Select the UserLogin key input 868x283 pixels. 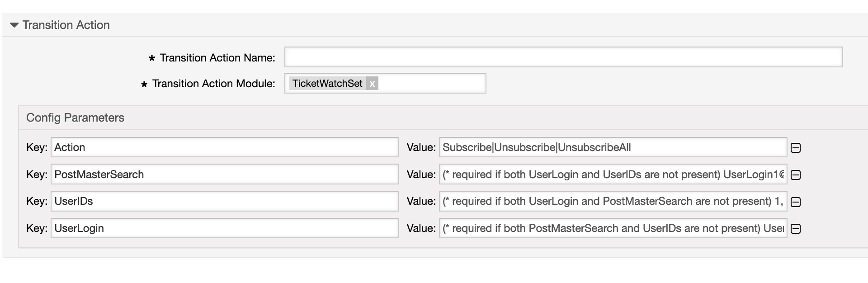tap(225, 228)
